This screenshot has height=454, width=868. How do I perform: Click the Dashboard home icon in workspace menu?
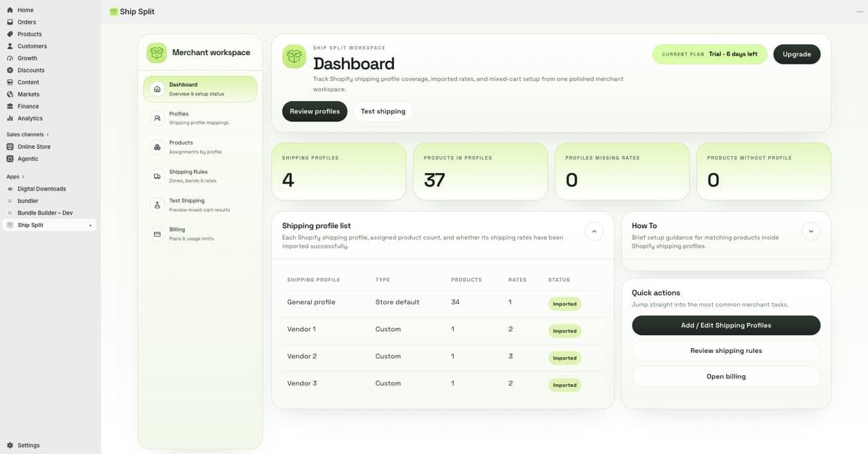pos(157,89)
